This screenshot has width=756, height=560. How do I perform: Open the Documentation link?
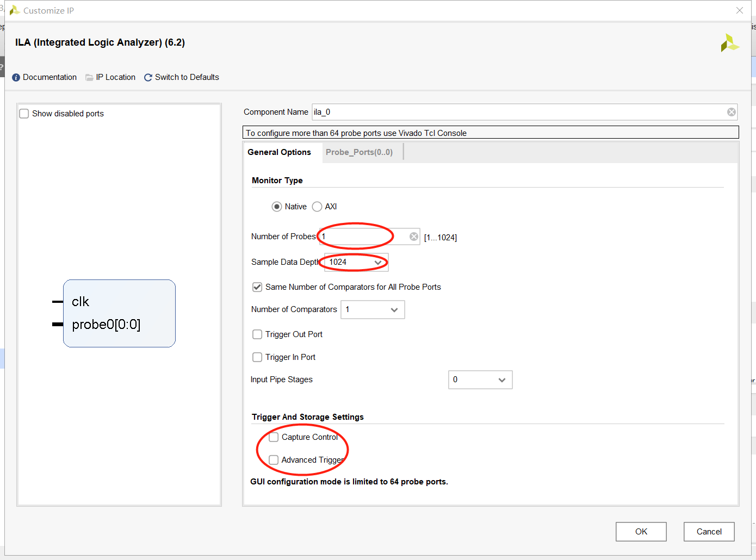pos(49,77)
